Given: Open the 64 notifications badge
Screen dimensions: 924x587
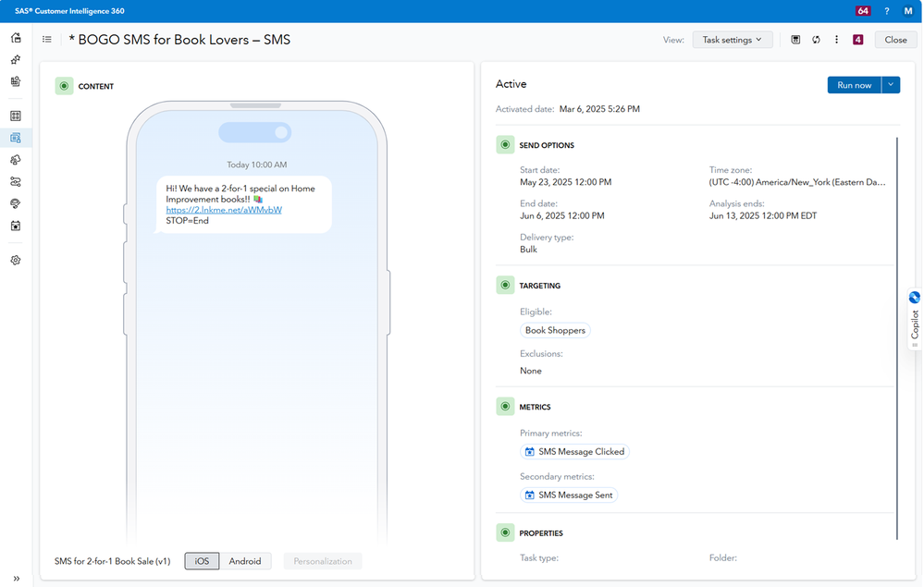Looking at the screenshot, I should point(863,11).
